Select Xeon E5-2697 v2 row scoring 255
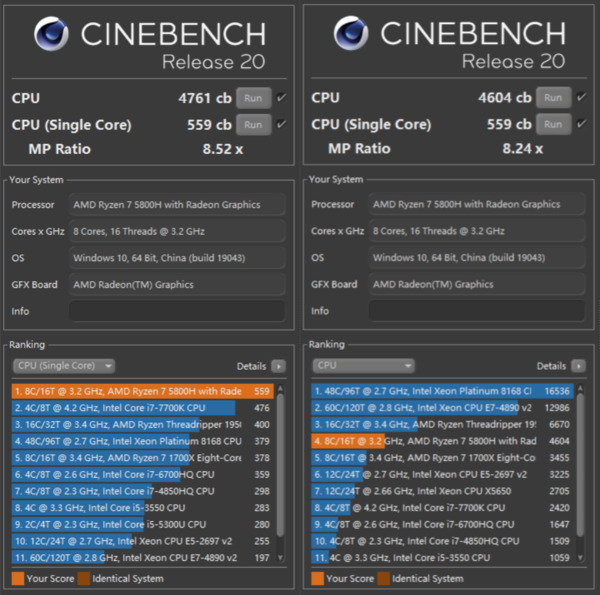This screenshot has width=600, height=595. coord(142,541)
